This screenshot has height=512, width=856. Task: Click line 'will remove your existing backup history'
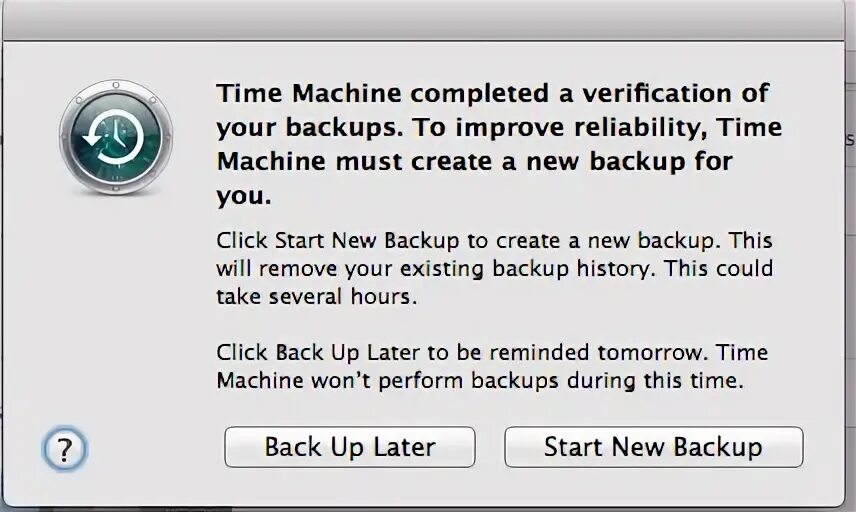point(495,269)
